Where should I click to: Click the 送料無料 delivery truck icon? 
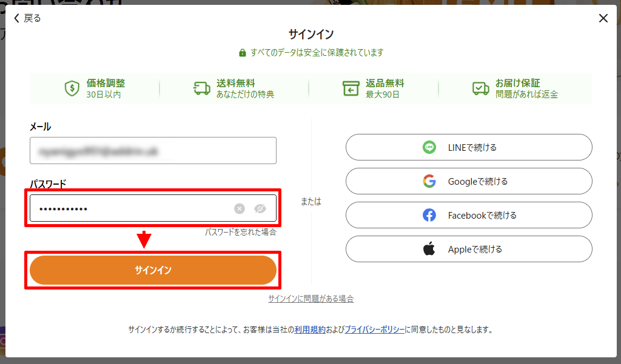tap(201, 88)
